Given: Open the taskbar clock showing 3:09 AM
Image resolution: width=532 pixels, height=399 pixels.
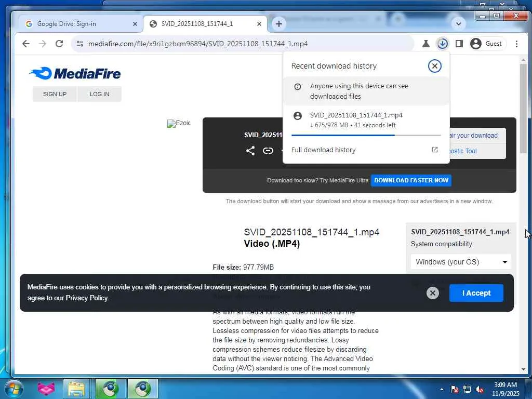Looking at the screenshot, I should [x=506, y=389].
